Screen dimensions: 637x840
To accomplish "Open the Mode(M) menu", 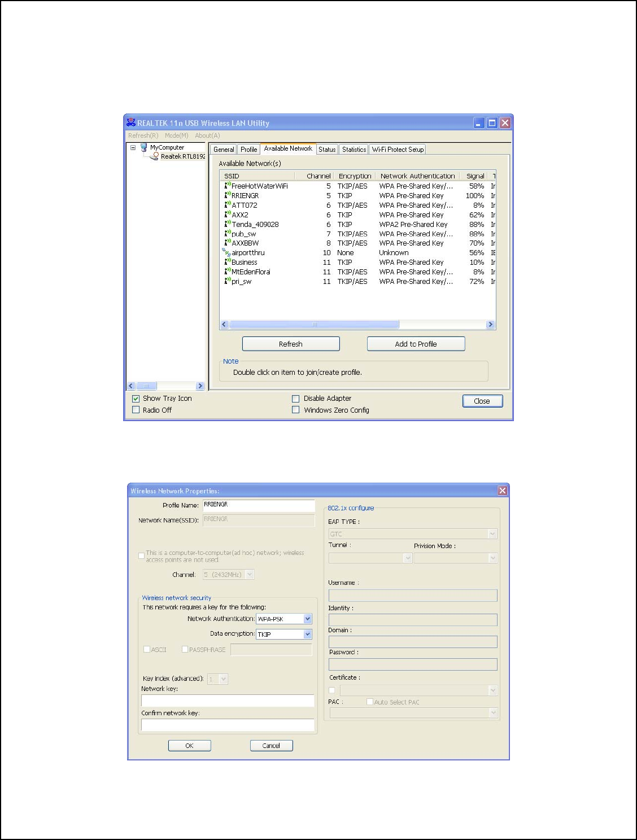I will (x=176, y=135).
